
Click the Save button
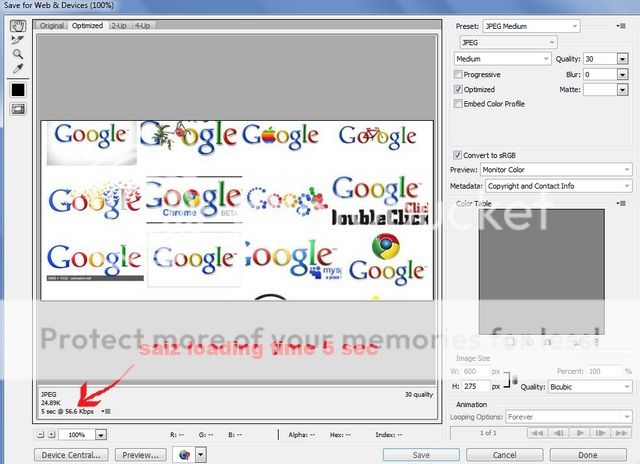coord(421,454)
